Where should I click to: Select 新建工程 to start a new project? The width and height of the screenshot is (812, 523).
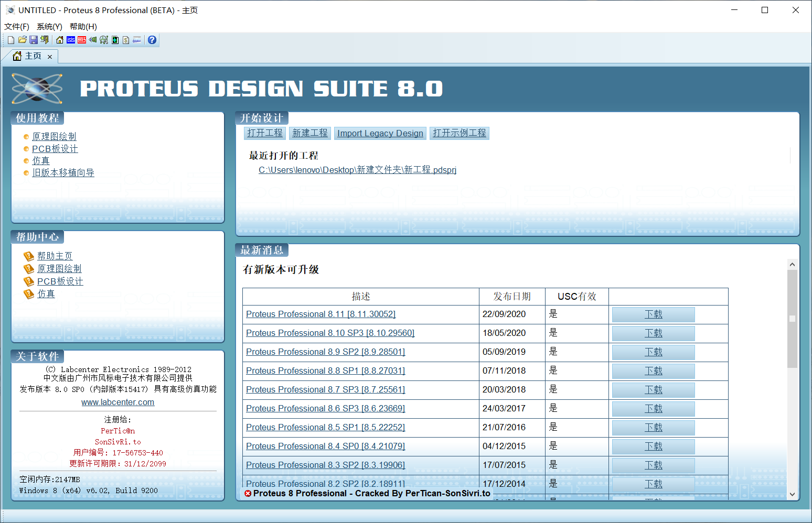pyautogui.click(x=309, y=133)
